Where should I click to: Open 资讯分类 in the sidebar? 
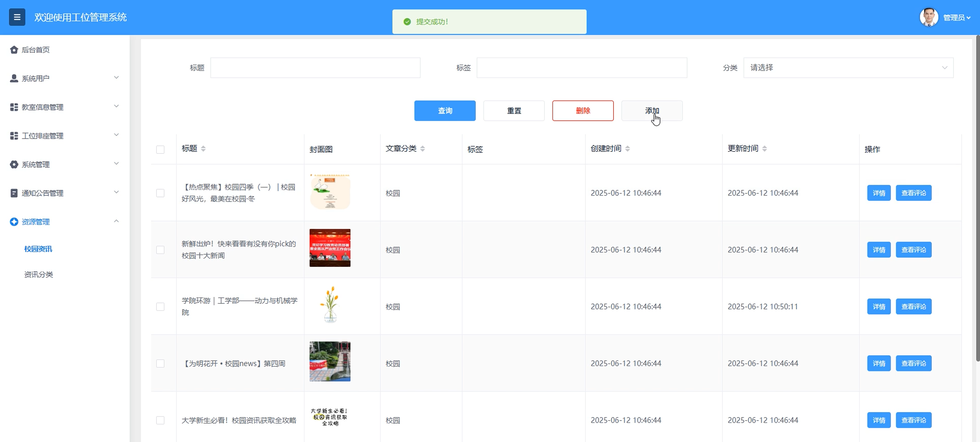point(39,274)
